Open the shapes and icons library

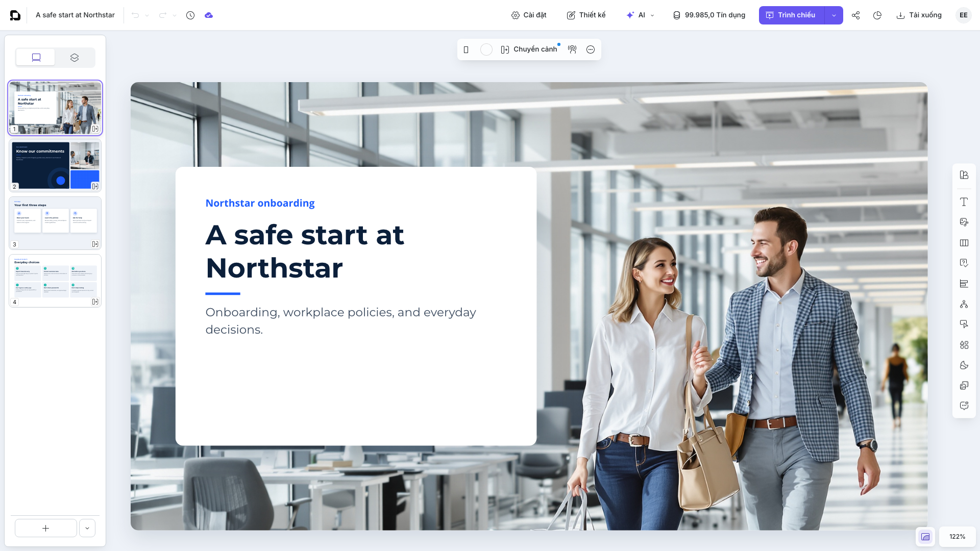(x=964, y=345)
